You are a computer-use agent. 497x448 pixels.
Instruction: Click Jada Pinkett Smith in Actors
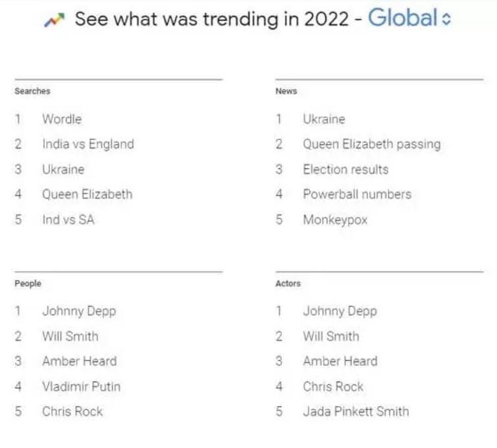(x=355, y=411)
